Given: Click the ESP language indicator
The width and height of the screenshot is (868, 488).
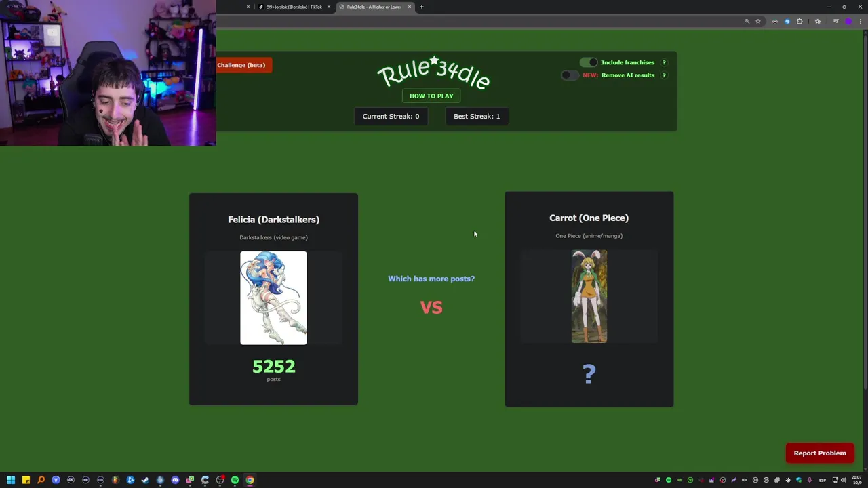Looking at the screenshot, I should [x=823, y=480].
